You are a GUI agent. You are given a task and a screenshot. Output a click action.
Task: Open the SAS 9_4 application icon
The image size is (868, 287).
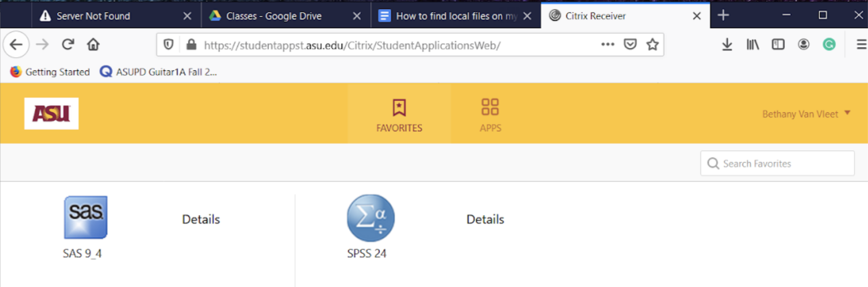pyautogui.click(x=85, y=218)
